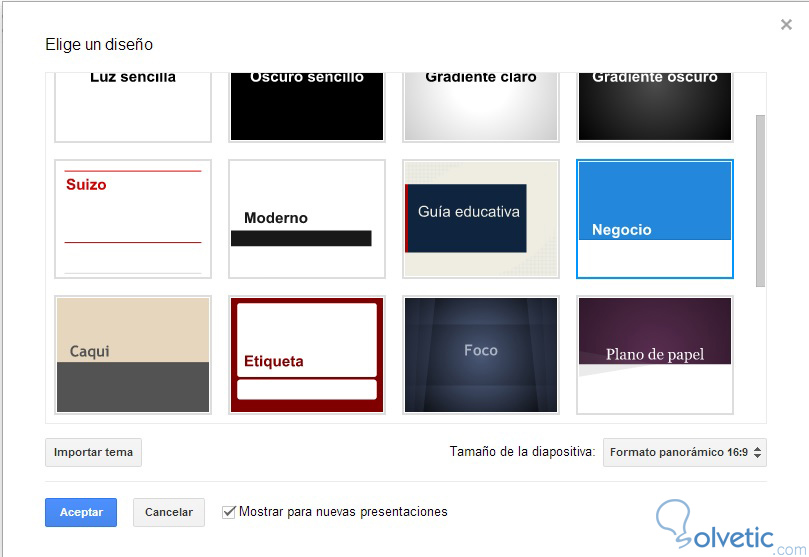809x557 pixels.
Task: Choose the Oscuro sencillo theme thumbnail
Action: [x=307, y=107]
